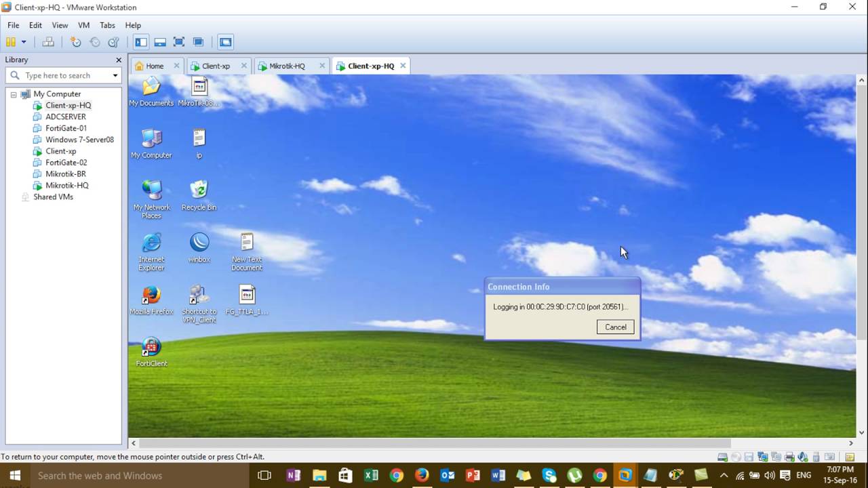Click the Search the web and Windows box
Viewport: 868px width, 488px height.
tap(140, 475)
